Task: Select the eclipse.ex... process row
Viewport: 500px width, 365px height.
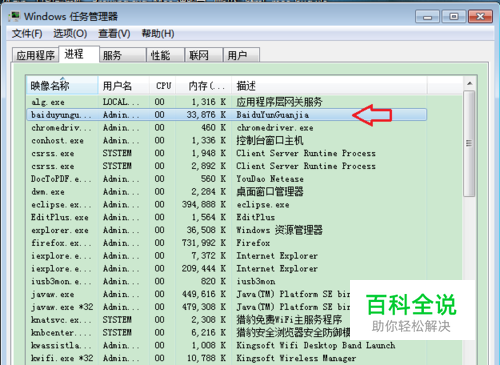Action: (x=227, y=205)
